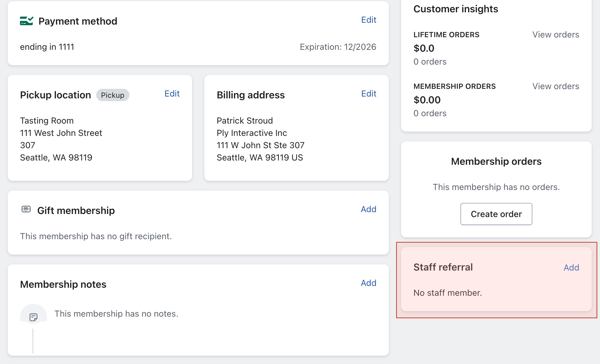Click the Create order button

pos(496,214)
